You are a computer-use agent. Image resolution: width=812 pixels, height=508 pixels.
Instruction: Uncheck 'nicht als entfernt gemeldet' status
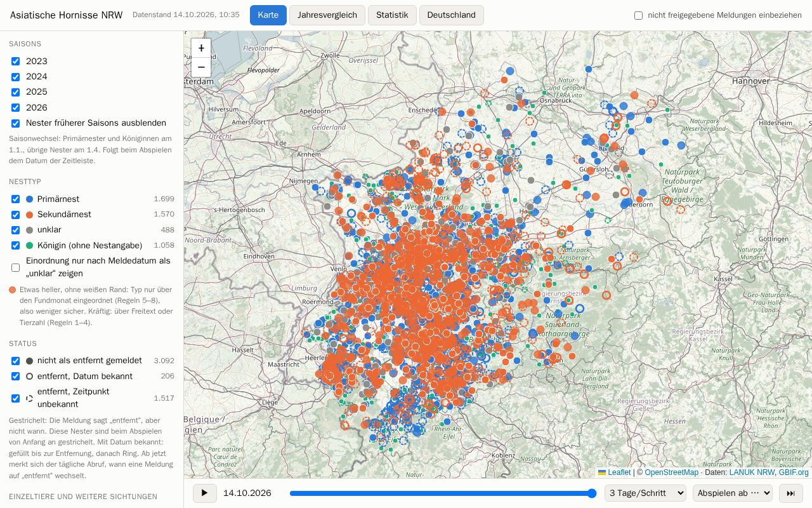point(16,361)
